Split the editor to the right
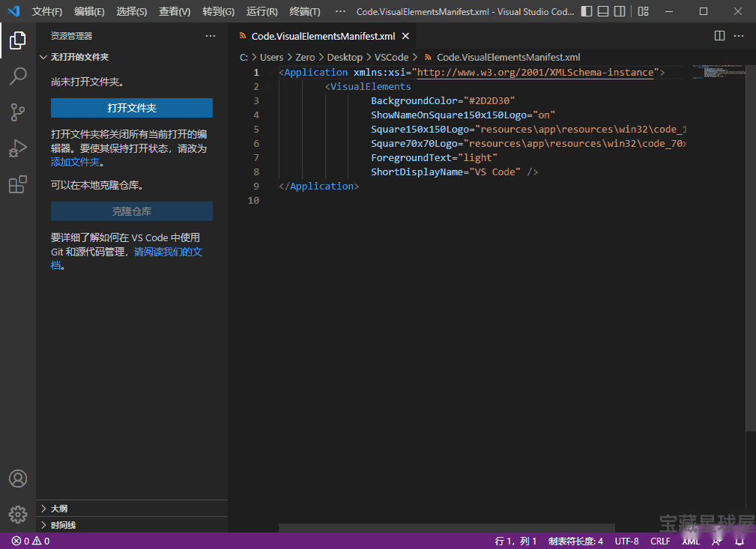The image size is (756, 549). tap(719, 36)
